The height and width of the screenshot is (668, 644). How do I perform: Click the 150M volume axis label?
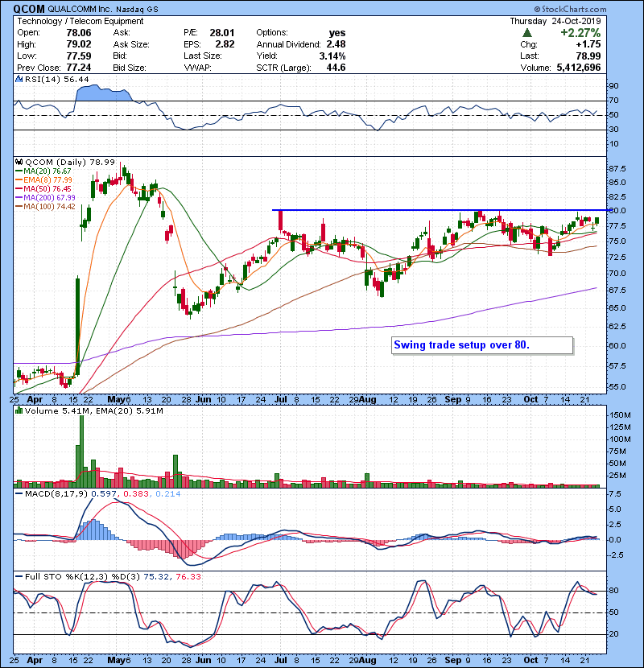(x=620, y=415)
